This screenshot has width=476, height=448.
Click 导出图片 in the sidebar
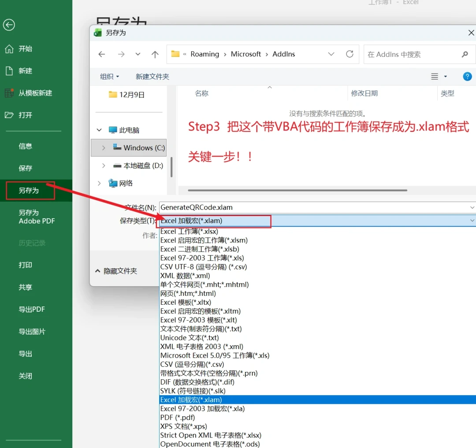[32, 331]
